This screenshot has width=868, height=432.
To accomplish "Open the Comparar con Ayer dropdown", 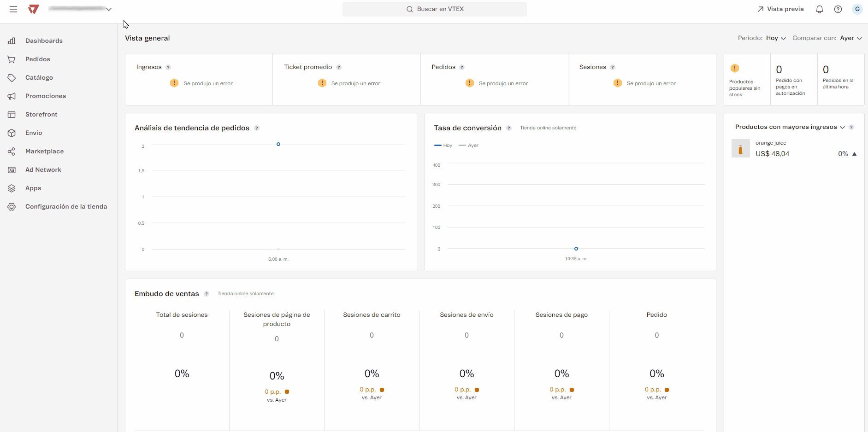I will pyautogui.click(x=850, y=38).
